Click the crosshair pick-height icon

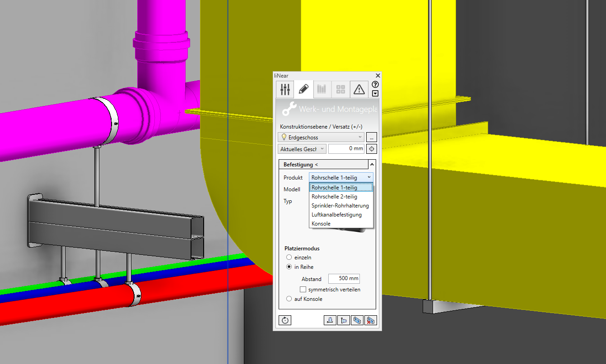(371, 149)
